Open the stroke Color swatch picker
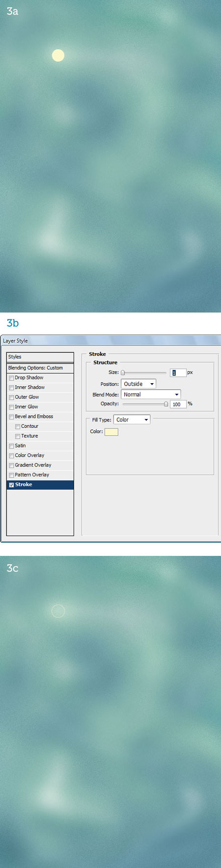Viewport: 221px width, 868px height. (111, 432)
